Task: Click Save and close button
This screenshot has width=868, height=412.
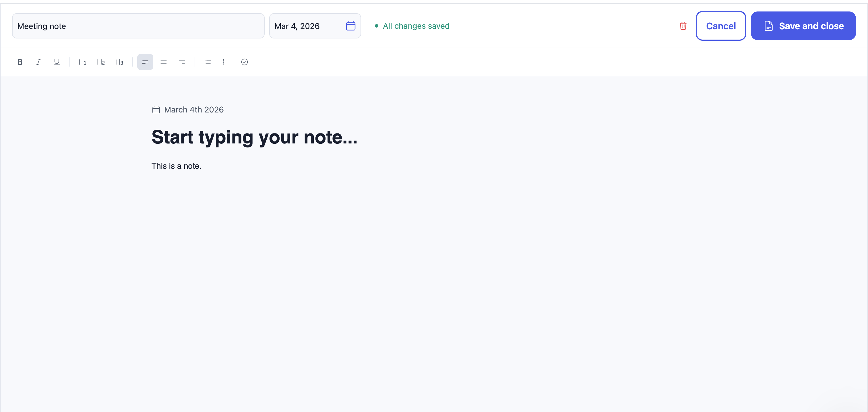Action: pos(803,26)
